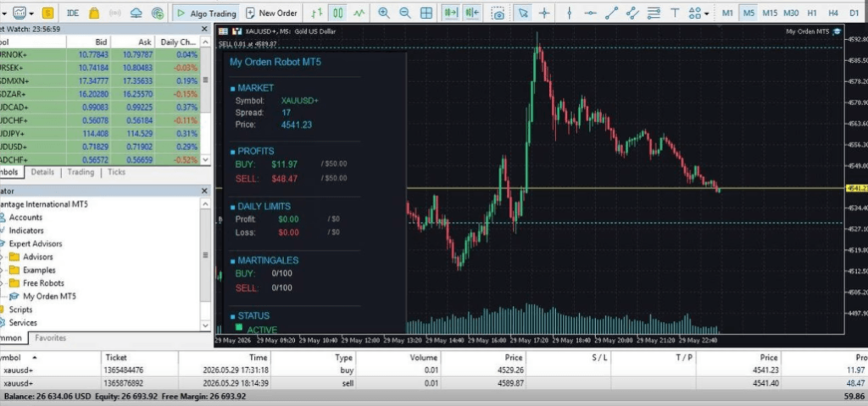Take a chart screenshot camera icon

(498, 13)
